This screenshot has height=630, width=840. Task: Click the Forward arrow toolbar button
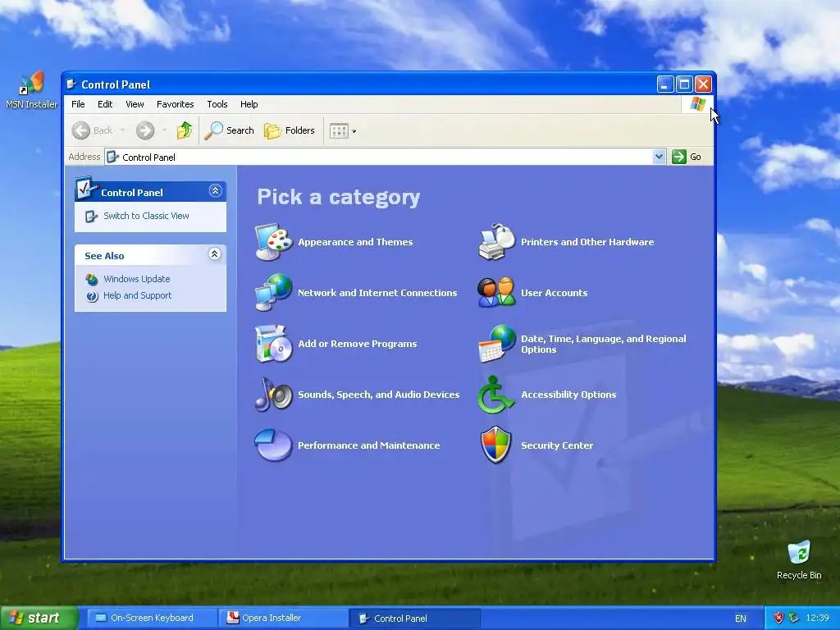pos(144,130)
